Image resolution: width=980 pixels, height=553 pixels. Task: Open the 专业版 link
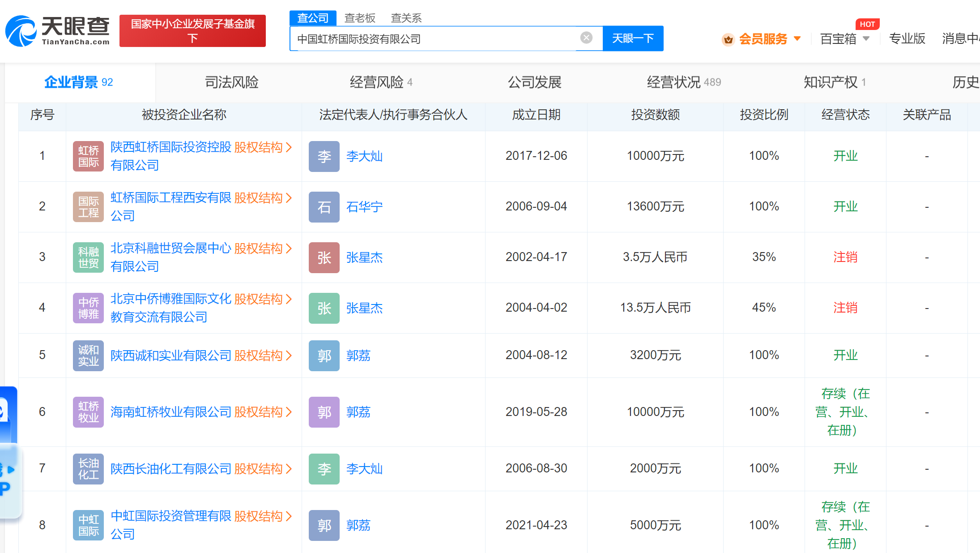click(x=907, y=39)
